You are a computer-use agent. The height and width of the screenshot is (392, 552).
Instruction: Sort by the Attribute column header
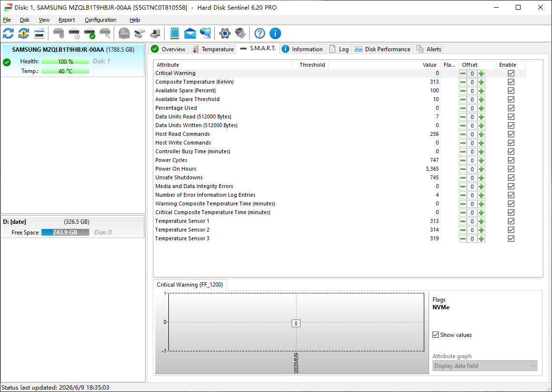(x=222, y=65)
